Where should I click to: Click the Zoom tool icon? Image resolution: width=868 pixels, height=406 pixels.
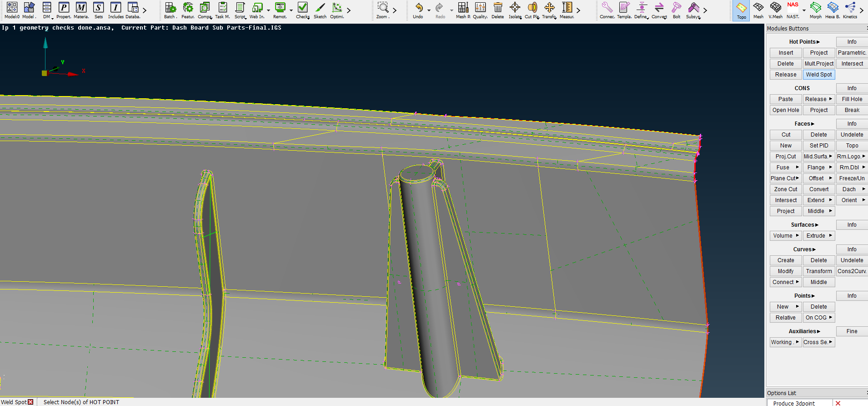[383, 10]
